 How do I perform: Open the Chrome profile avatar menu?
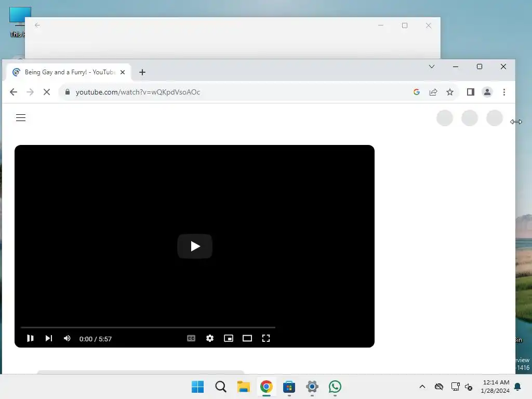tap(487, 92)
